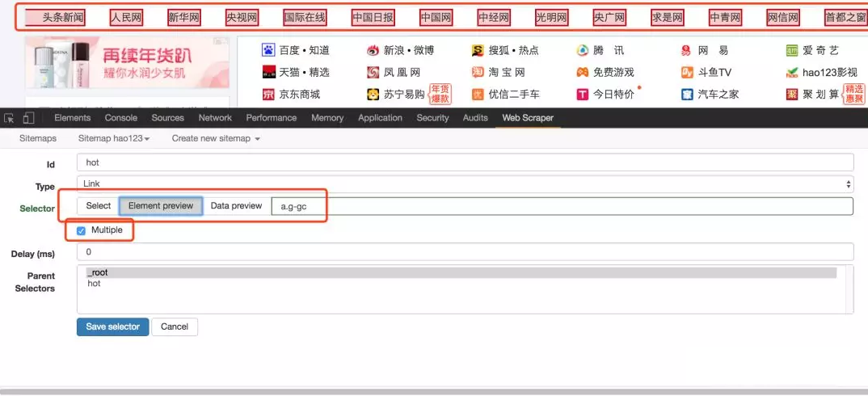The height and width of the screenshot is (396, 868).
Task: Click the hao123影视 check icon
Action: pos(791,73)
